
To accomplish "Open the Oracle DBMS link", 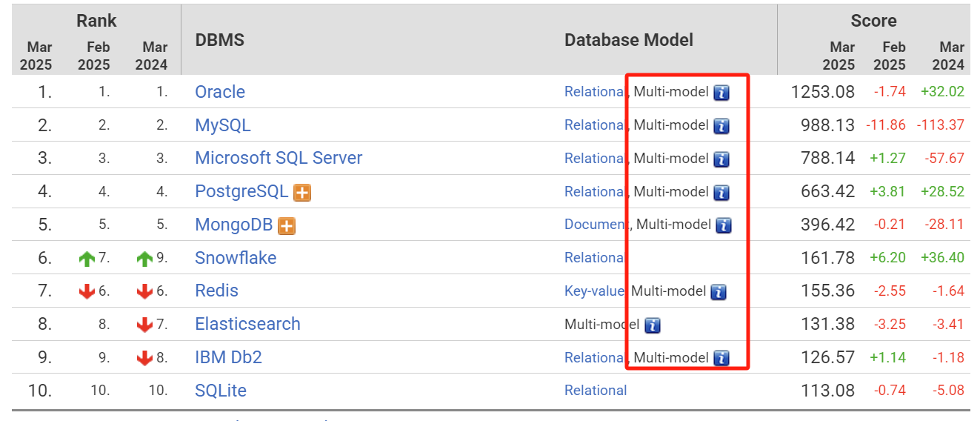I will pyautogui.click(x=220, y=92).
